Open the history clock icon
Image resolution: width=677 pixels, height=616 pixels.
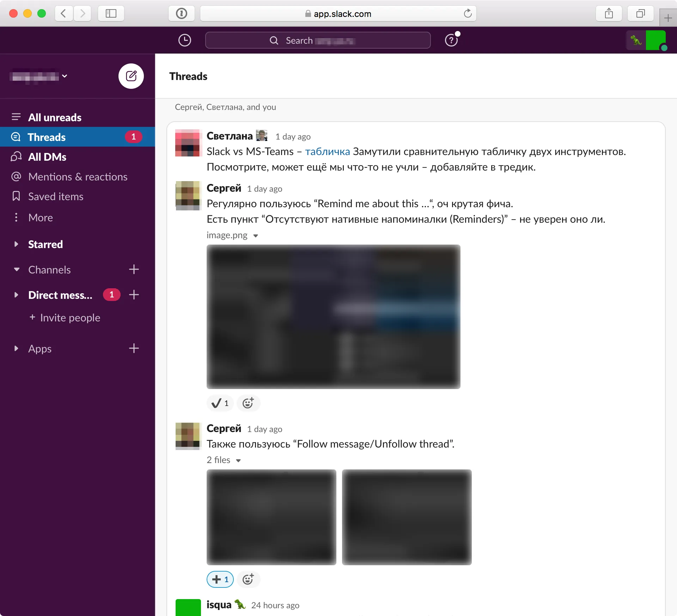184,40
